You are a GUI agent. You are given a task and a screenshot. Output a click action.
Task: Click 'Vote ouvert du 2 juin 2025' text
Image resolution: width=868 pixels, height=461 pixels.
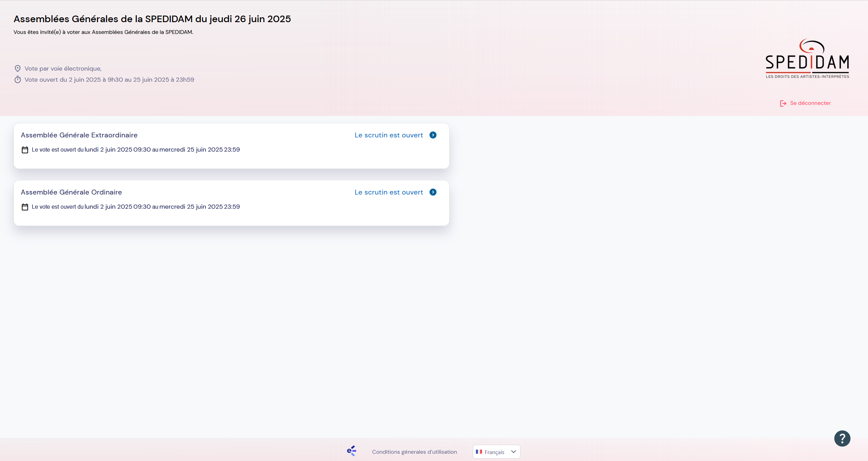coord(109,80)
